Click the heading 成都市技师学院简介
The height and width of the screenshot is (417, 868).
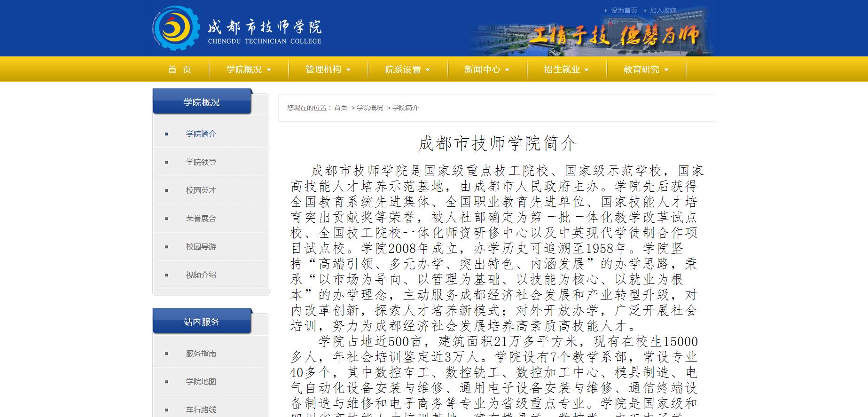497,143
